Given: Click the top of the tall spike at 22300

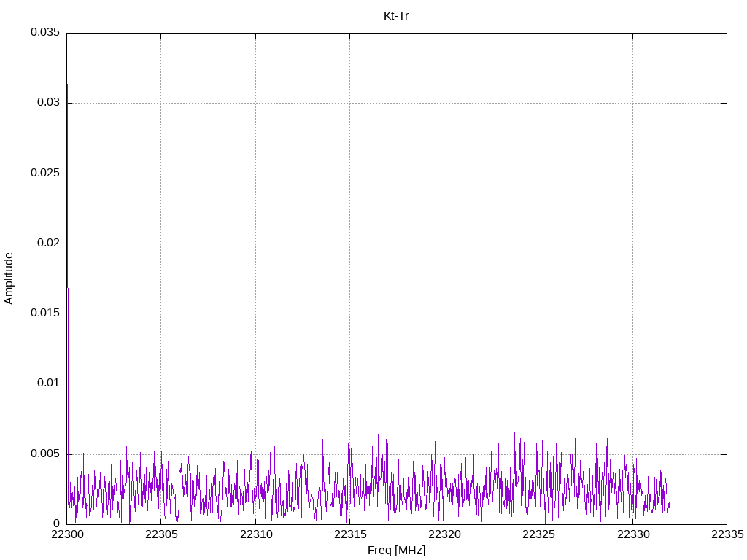Looking at the screenshot, I should [x=67, y=85].
